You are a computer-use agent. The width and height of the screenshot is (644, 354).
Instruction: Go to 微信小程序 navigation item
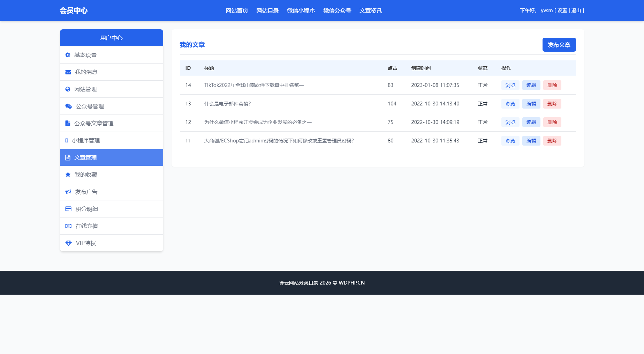click(301, 10)
